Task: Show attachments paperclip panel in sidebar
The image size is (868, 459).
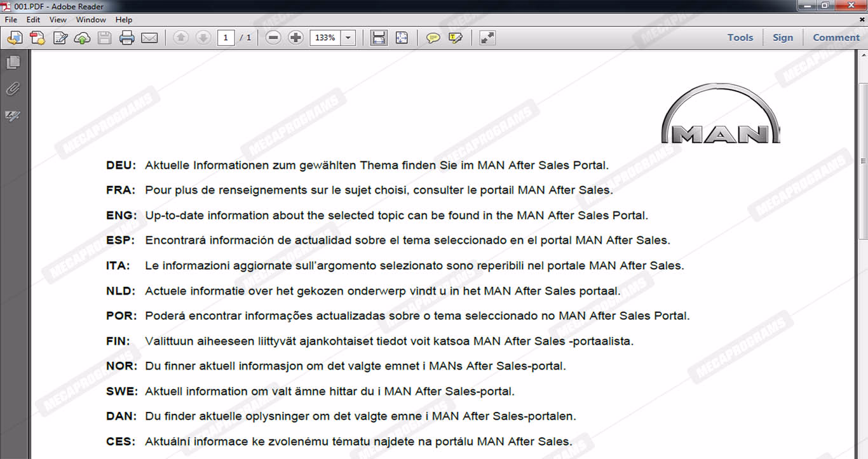Action: point(13,89)
